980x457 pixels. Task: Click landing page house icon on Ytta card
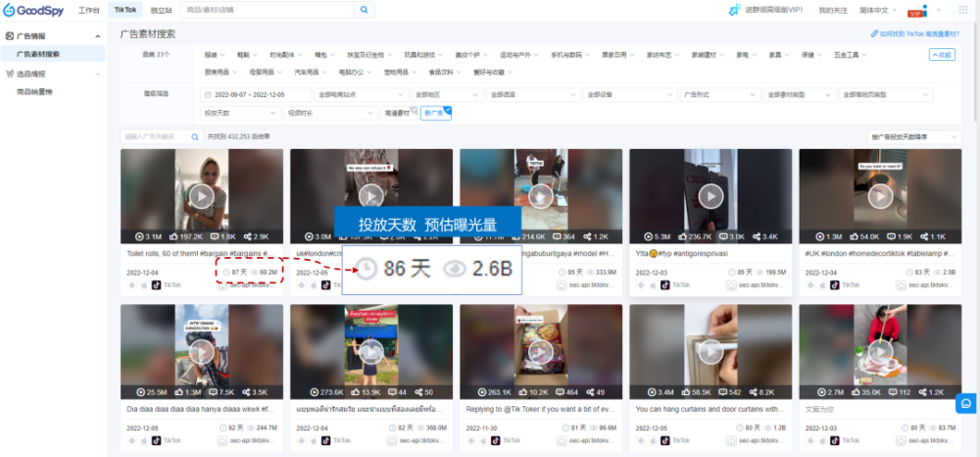(731, 284)
